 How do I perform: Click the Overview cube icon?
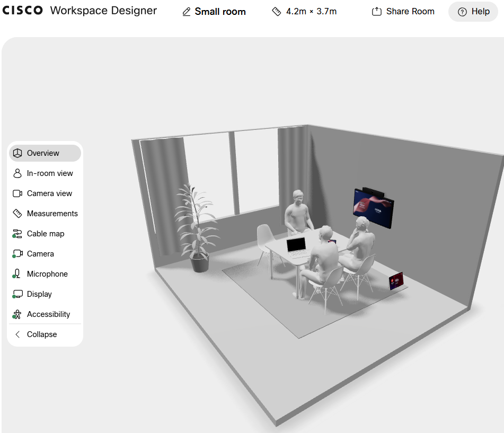pyautogui.click(x=17, y=153)
